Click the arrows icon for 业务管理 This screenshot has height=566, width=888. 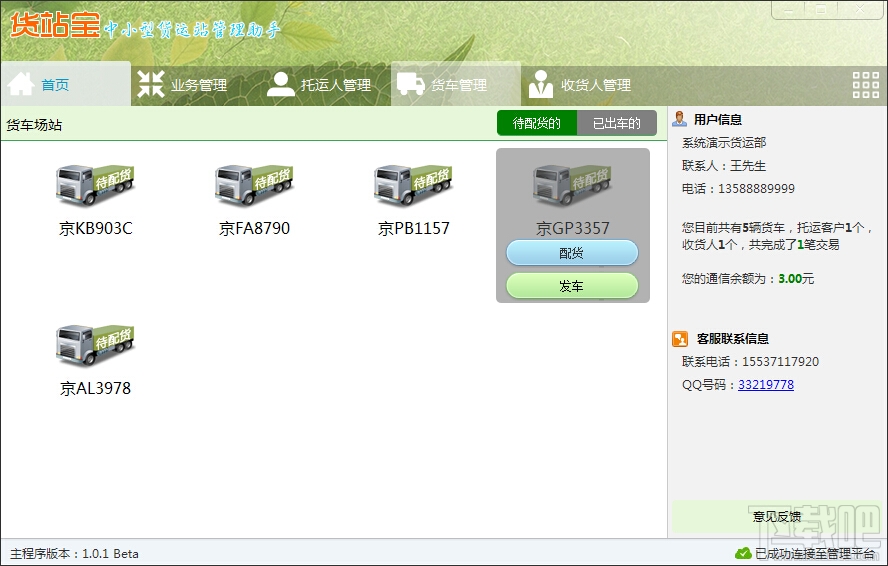pyautogui.click(x=151, y=84)
